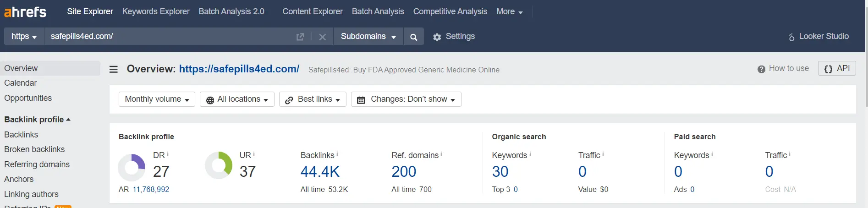Open the https protocol dropdown

point(24,36)
